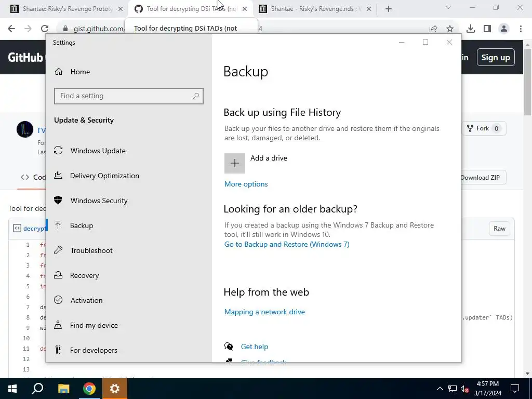Viewport: 532px width, 399px height.
Task: Click Chrome's forward arrow
Action: (28, 29)
